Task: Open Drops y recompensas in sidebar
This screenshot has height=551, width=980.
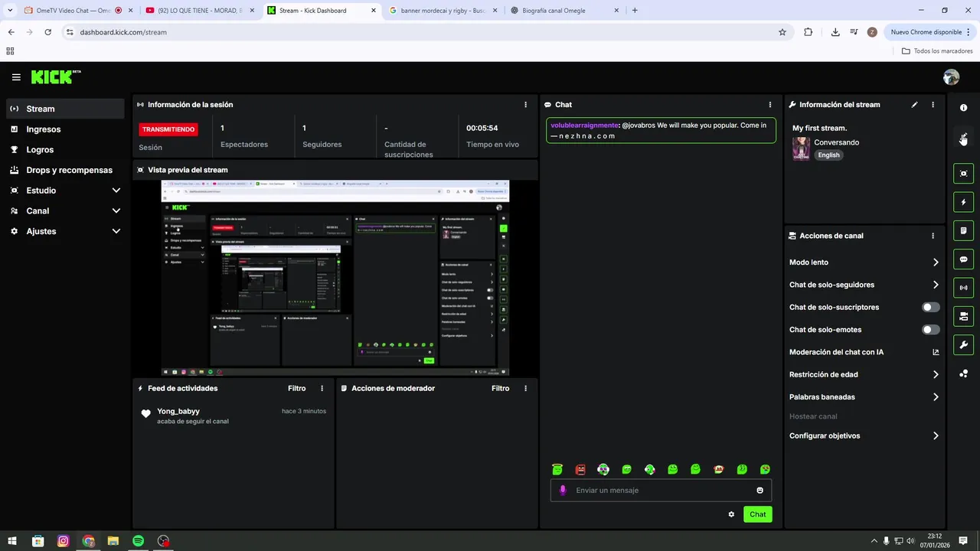Action: click(x=65, y=170)
